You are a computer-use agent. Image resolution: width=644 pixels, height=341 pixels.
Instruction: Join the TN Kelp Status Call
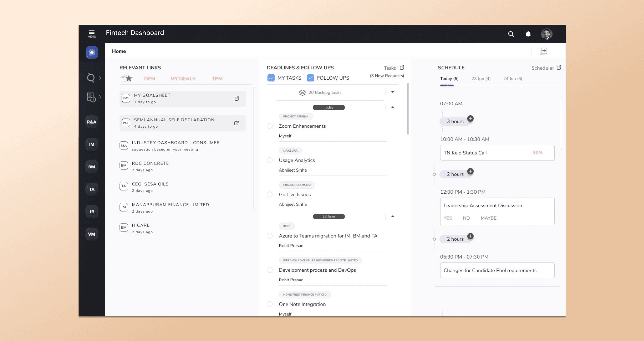pos(537,152)
